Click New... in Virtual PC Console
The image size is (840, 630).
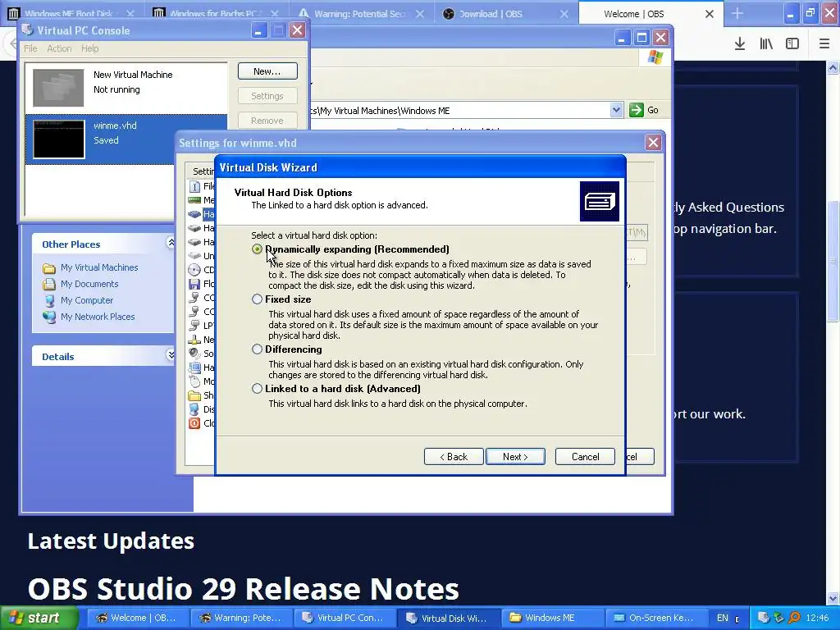point(267,71)
